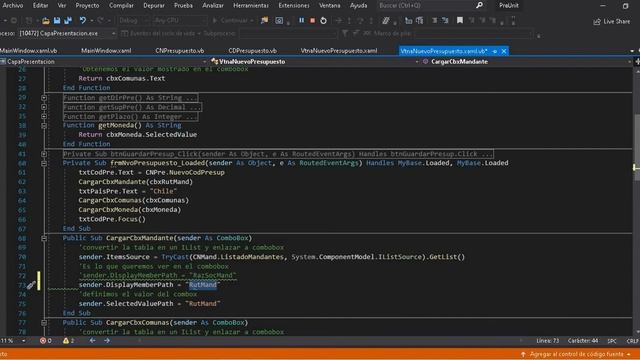
Task: Switch to MainWindow.xaml.vb tab
Action: click(x=29, y=51)
